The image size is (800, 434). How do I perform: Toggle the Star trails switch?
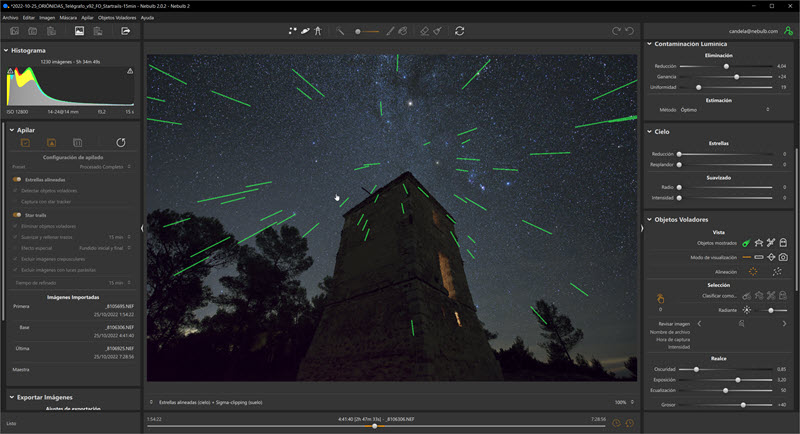(x=17, y=215)
